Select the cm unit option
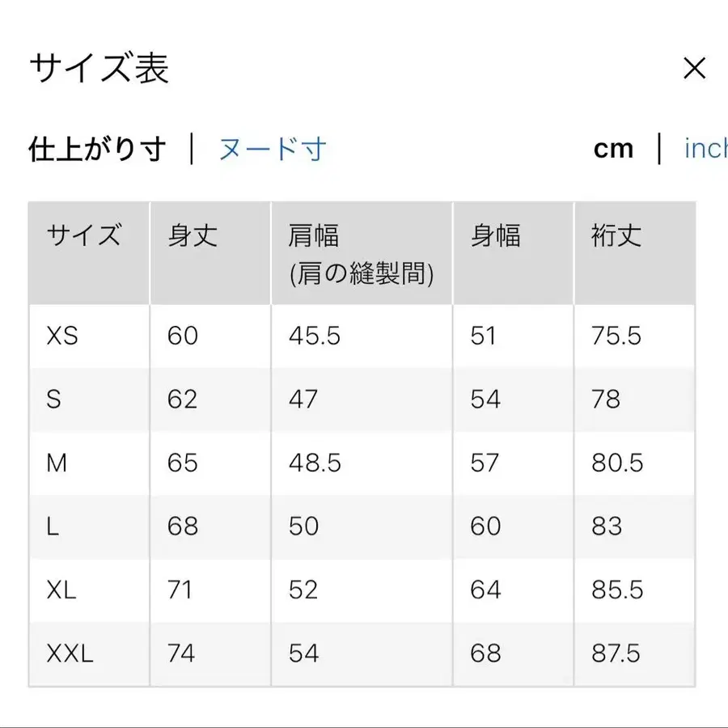This screenshot has width=728, height=728. click(x=614, y=149)
